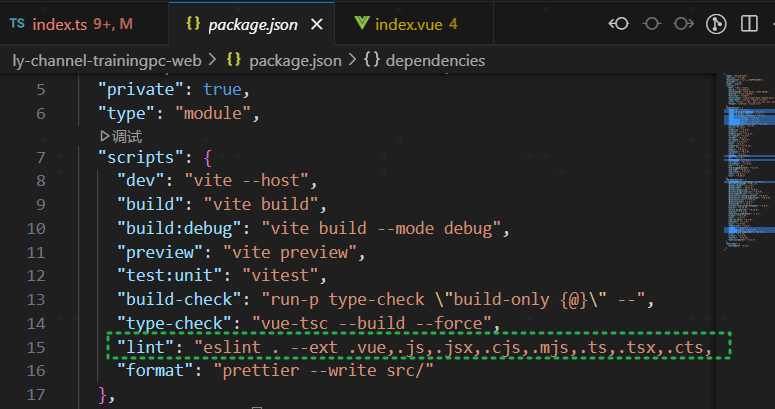The image size is (775, 409).
Task: Click line number 15 in the gutter
Action: pyautogui.click(x=36, y=347)
